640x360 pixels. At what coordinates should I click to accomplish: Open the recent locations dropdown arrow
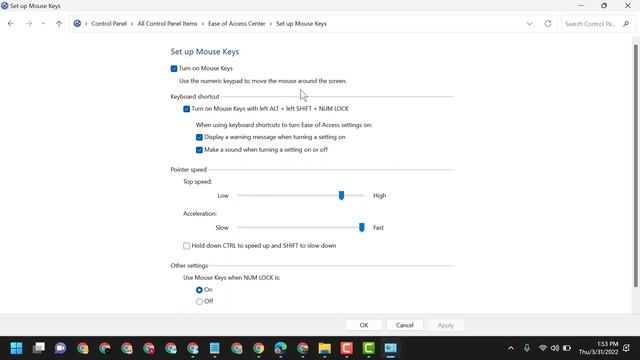[x=43, y=24]
